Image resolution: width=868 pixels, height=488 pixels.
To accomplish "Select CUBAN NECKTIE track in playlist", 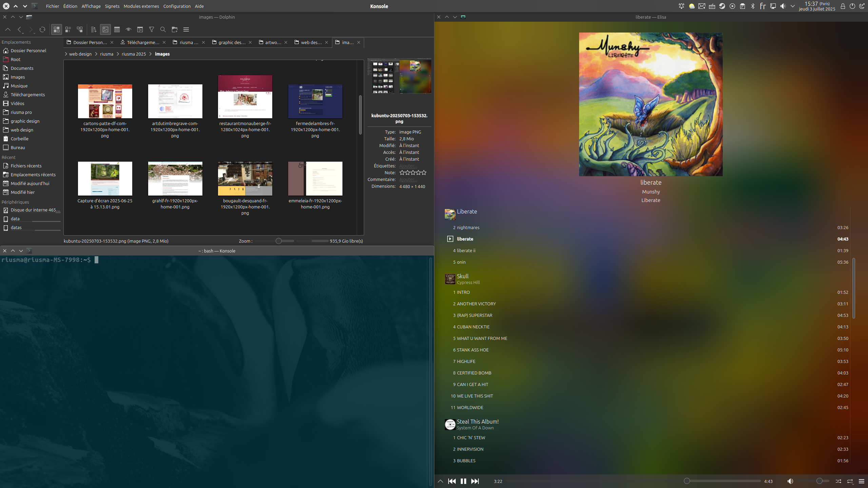I will pyautogui.click(x=647, y=327).
